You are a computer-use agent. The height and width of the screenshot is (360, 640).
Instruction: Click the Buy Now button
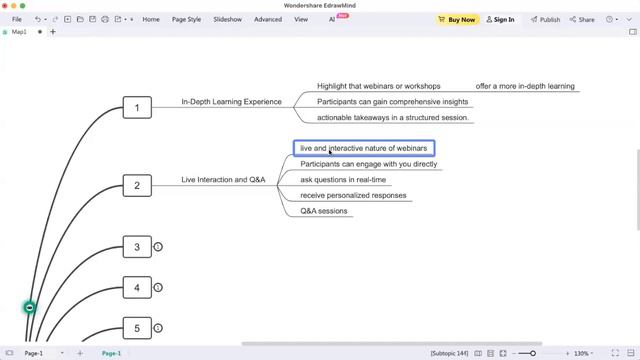457,19
